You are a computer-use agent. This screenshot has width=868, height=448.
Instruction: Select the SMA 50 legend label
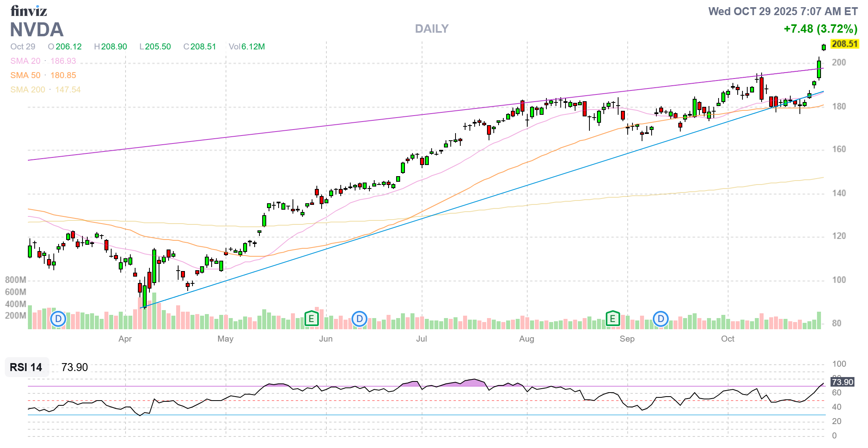25,75
